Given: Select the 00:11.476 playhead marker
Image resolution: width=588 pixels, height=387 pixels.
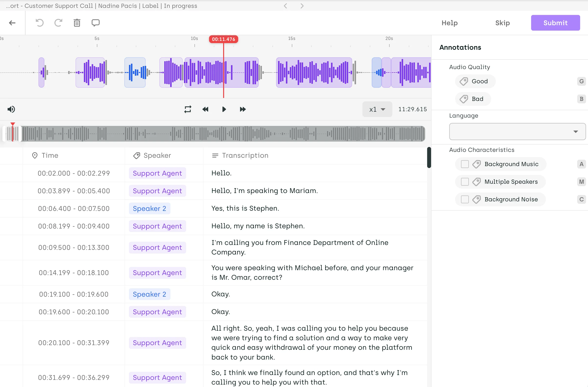Looking at the screenshot, I should point(223,39).
